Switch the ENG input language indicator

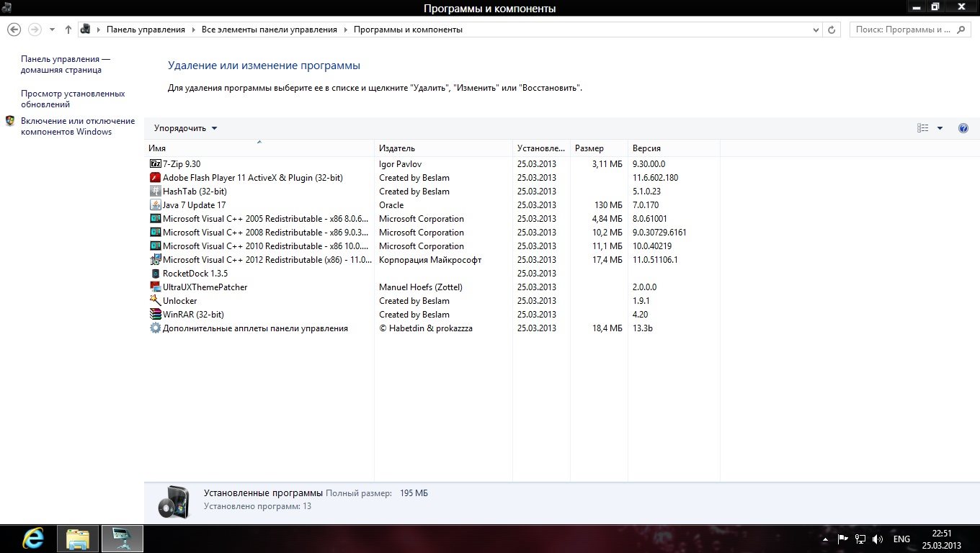coord(901,539)
